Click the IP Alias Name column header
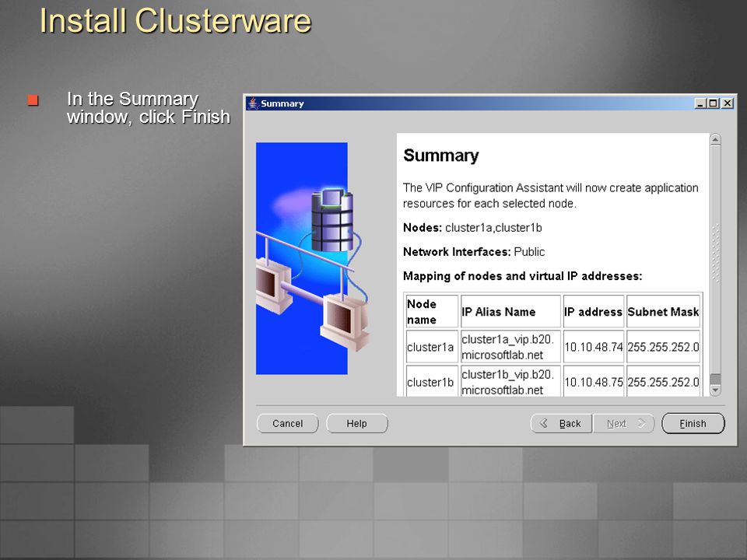The image size is (747, 560). tap(510, 311)
